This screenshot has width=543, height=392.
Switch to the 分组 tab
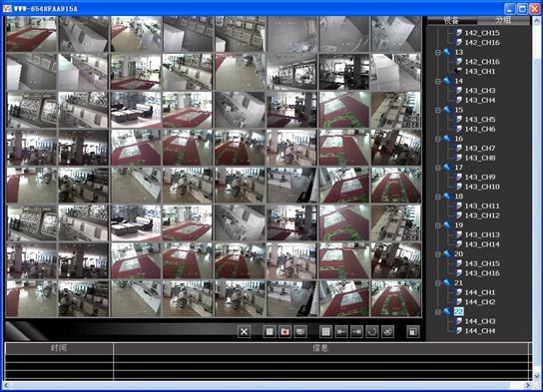503,20
